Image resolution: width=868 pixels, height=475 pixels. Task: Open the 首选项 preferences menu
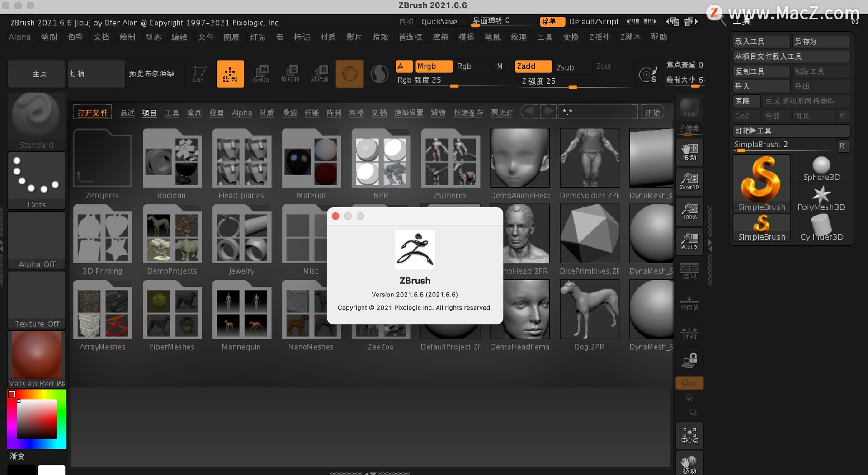click(410, 37)
